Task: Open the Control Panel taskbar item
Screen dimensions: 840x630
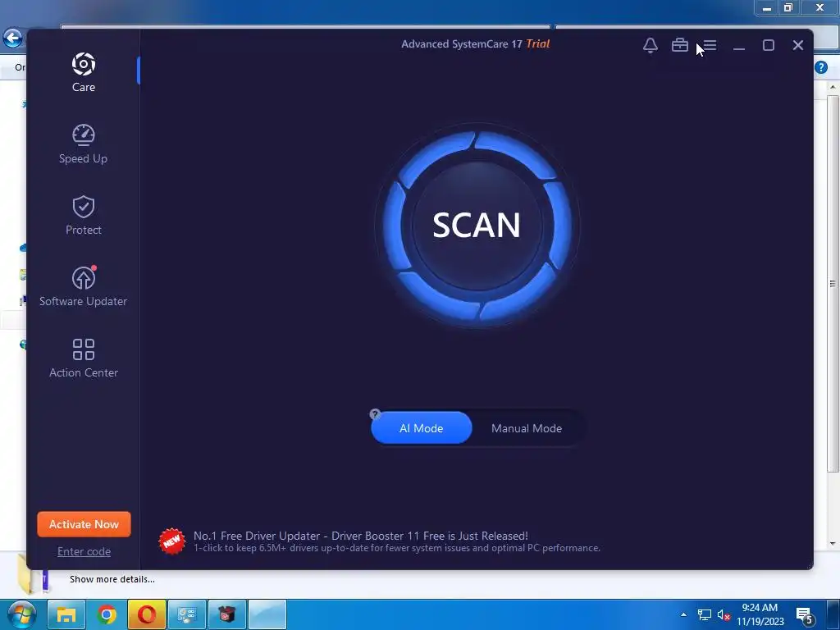Action: click(187, 614)
